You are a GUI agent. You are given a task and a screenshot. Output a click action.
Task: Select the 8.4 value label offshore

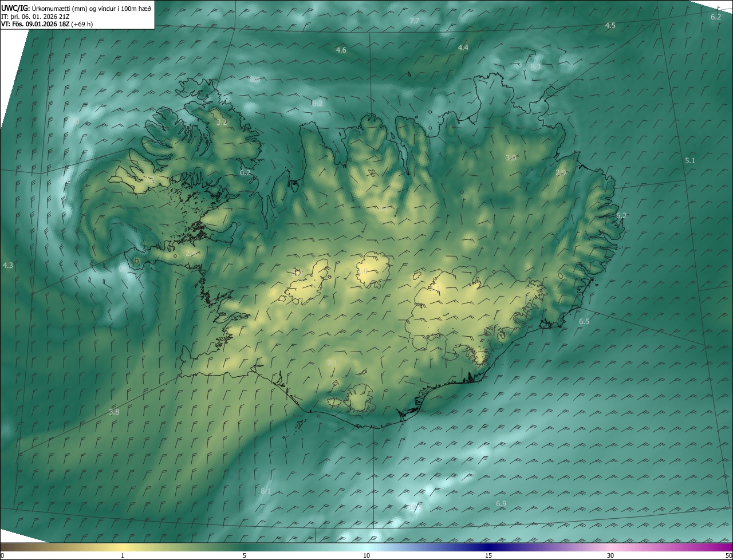(255, 80)
